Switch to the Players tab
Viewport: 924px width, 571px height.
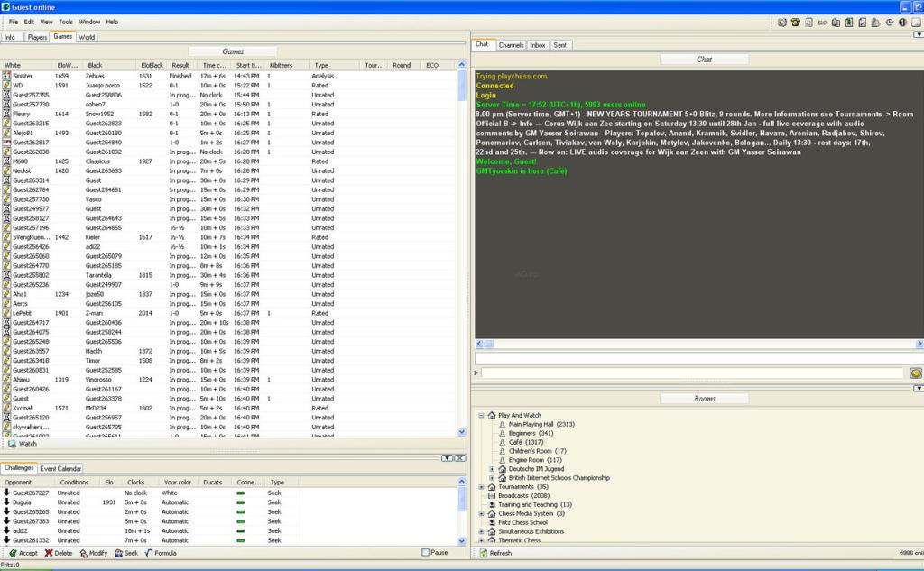37,37
